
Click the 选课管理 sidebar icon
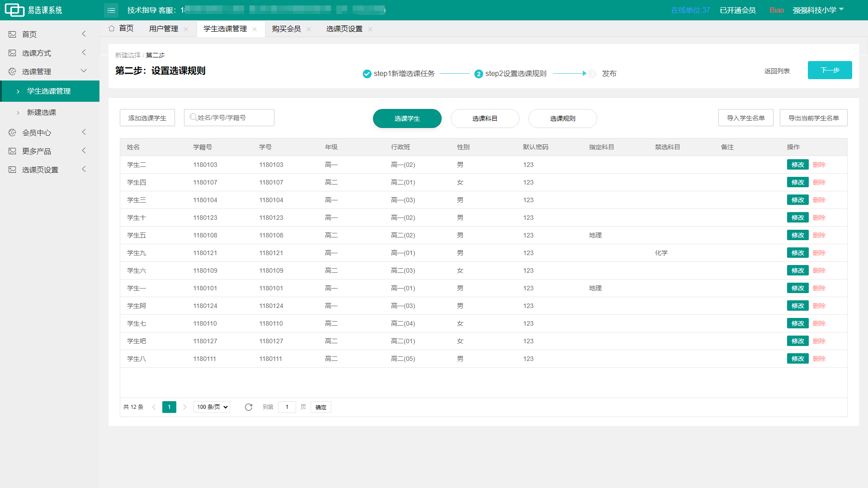[x=12, y=71]
